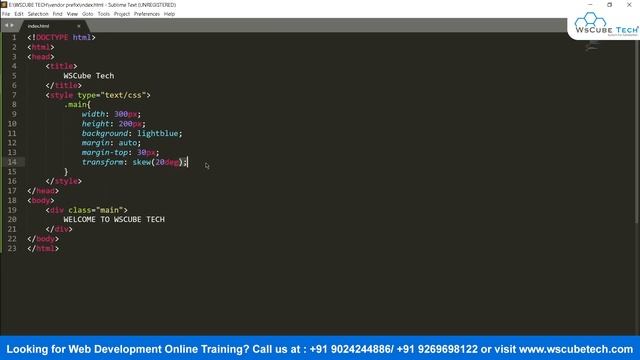Click line number 1 in the gutter
640x360 pixels.
(x=14, y=38)
